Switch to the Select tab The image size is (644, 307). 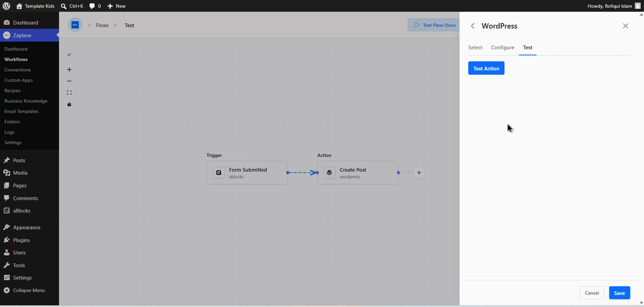click(x=475, y=47)
